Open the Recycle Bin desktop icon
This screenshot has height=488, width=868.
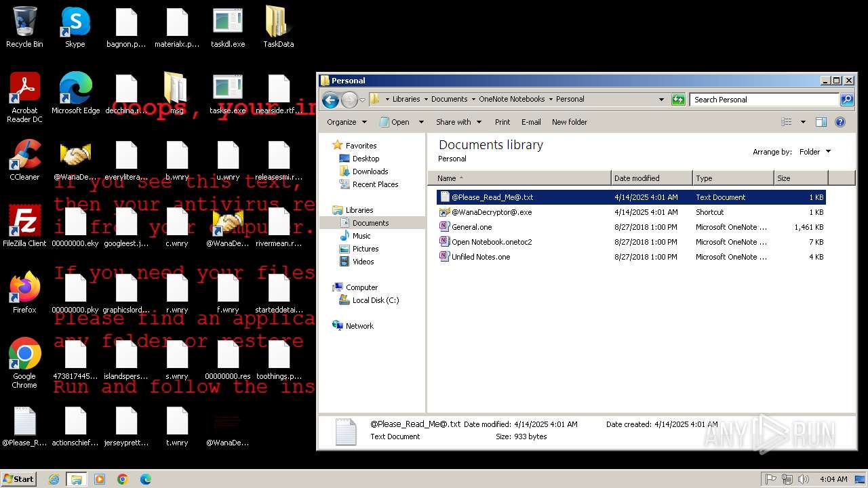click(24, 27)
